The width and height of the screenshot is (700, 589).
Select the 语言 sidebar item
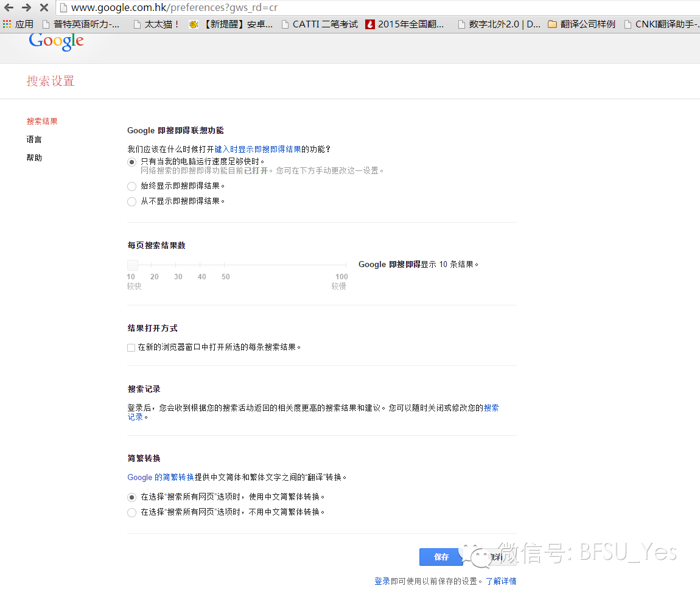(34, 140)
